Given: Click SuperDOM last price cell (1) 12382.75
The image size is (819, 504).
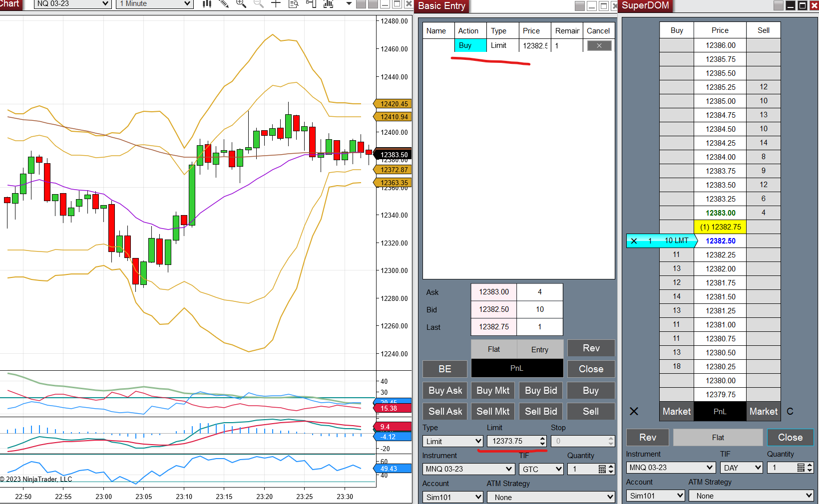Looking at the screenshot, I should [x=720, y=227].
